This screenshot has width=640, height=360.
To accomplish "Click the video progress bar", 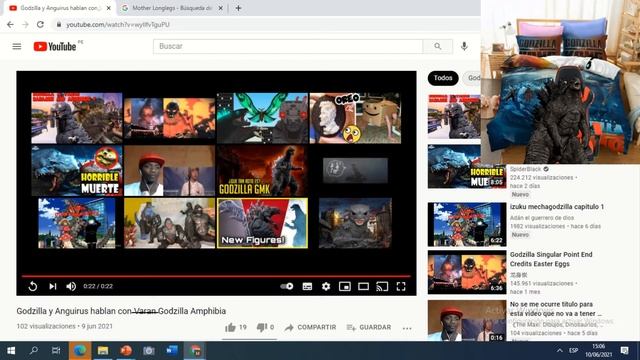I will 216,276.
